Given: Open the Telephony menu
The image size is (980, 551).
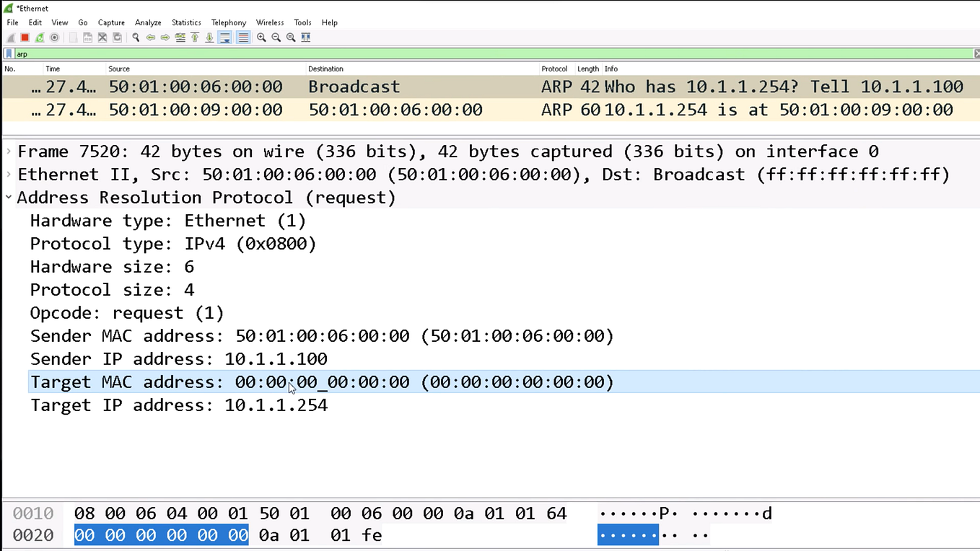Looking at the screenshot, I should pos(229,22).
